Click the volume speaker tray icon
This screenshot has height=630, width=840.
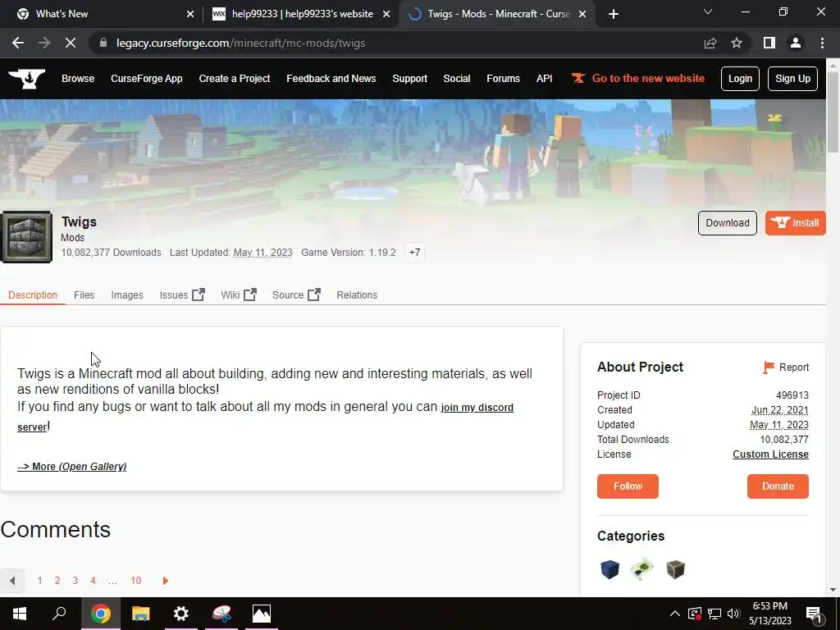pyautogui.click(x=733, y=614)
